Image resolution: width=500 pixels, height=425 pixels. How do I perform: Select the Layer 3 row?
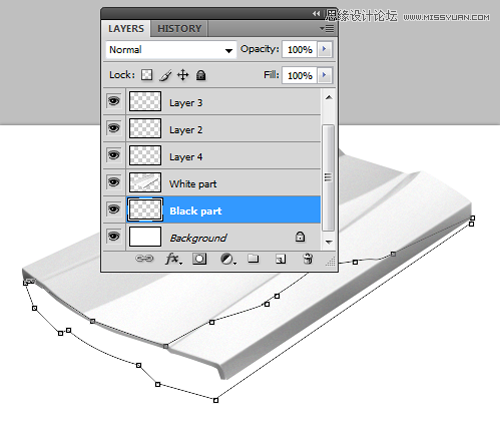[212, 101]
